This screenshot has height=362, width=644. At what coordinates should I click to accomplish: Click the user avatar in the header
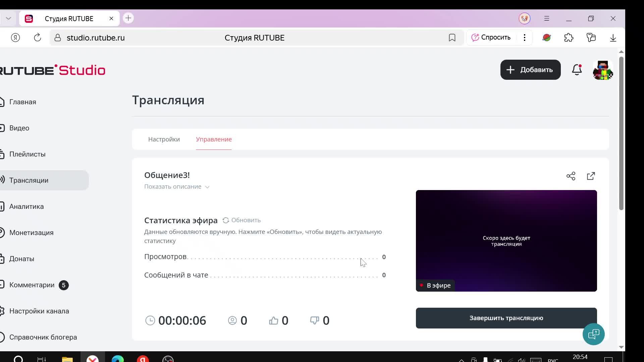coord(603,70)
